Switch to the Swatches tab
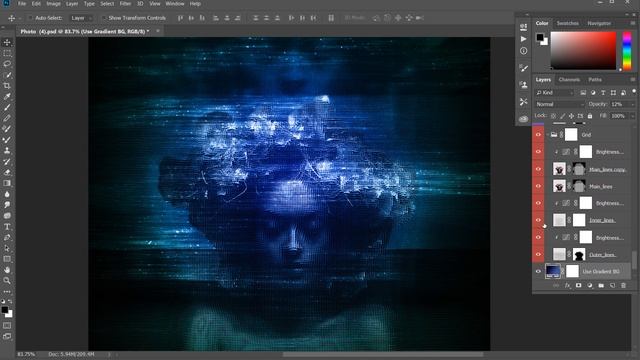640x360 pixels. (568, 24)
